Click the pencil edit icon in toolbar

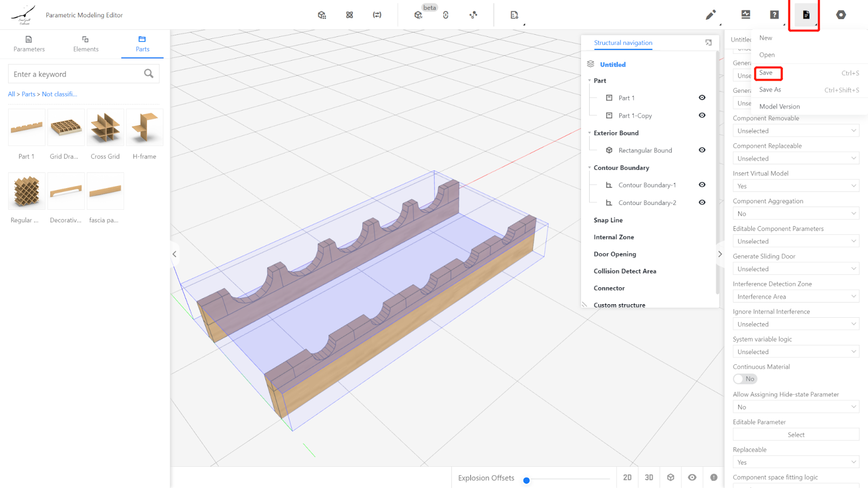[710, 15]
